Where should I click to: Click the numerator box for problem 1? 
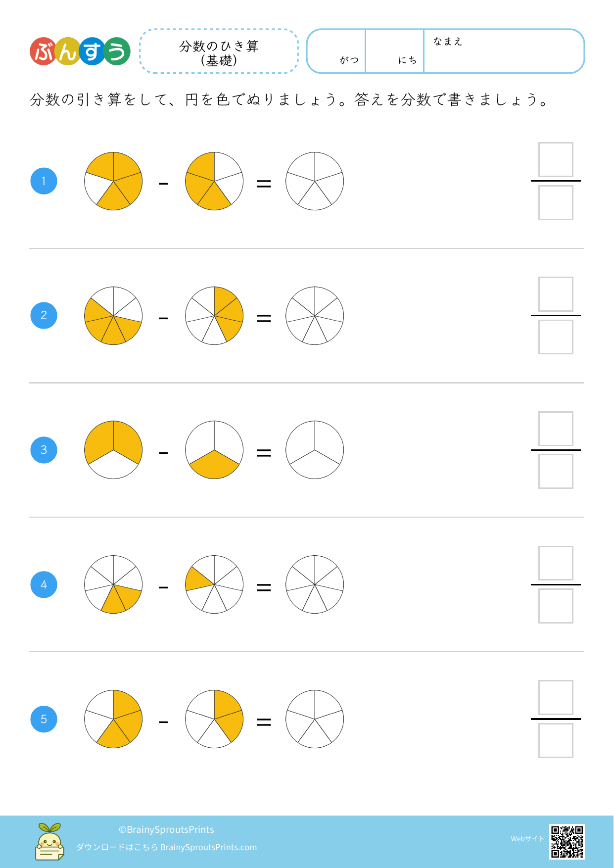(x=556, y=160)
